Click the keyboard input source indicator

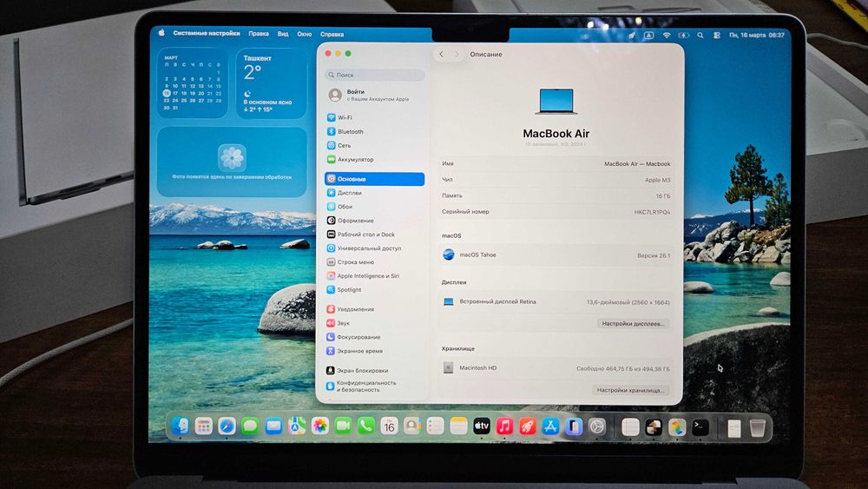648,35
